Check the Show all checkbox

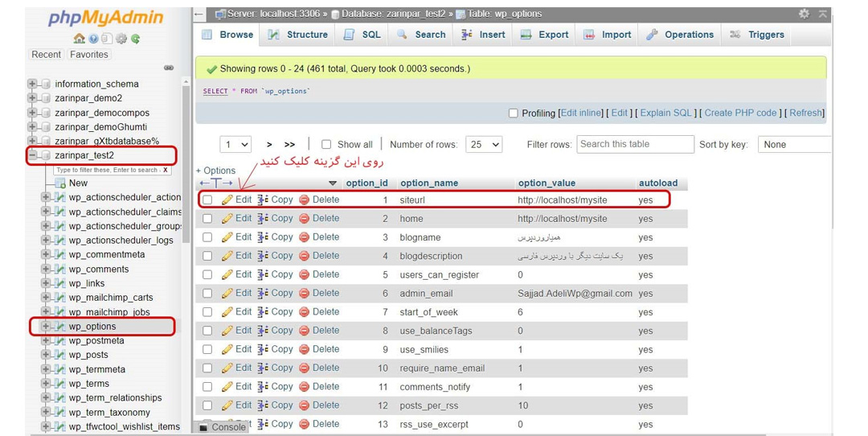click(x=326, y=145)
